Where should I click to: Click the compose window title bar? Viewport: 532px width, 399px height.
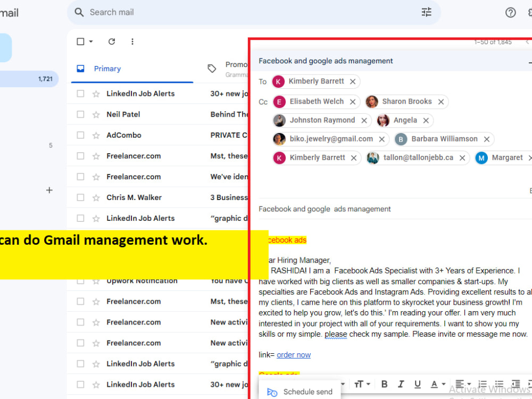[390, 61]
